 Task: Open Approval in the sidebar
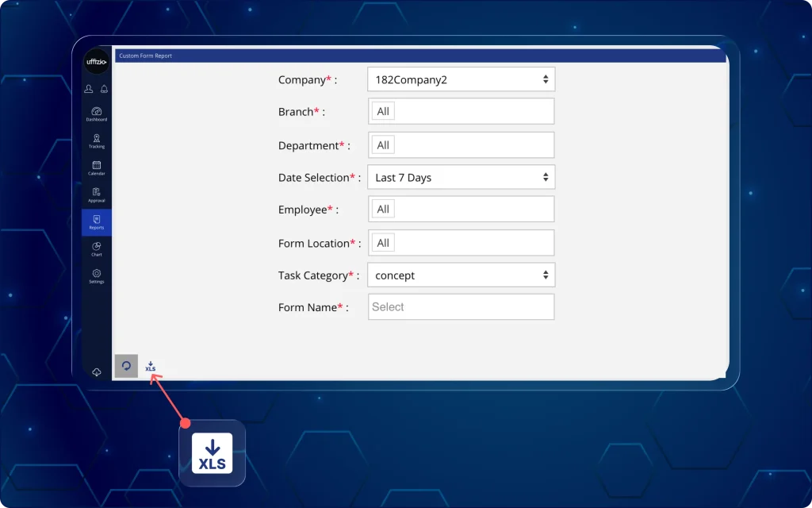96,195
